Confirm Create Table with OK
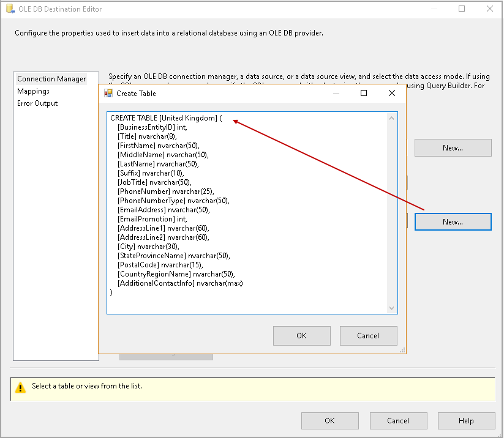The height and width of the screenshot is (438, 504). pyautogui.click(x=301, y=335)
